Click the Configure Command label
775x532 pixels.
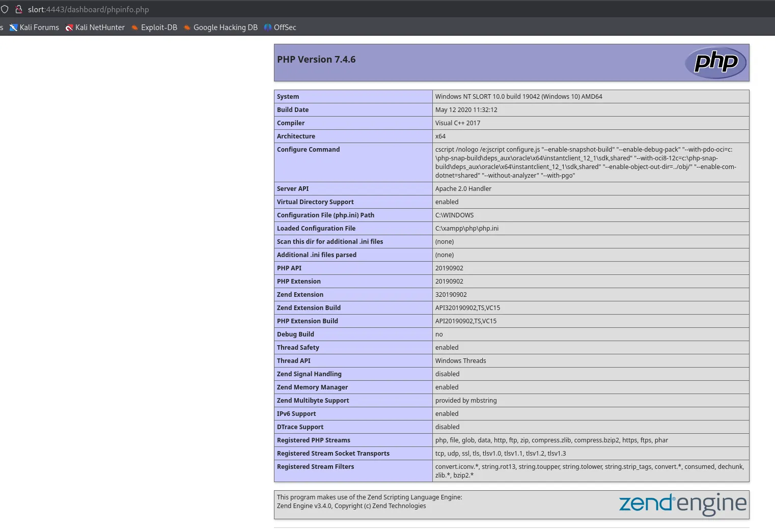click(x=308, y=150)
